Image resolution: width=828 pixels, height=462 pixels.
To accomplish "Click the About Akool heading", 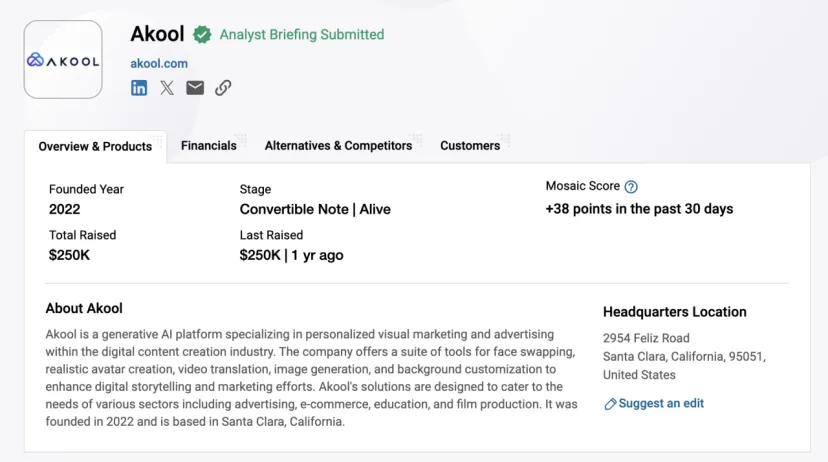I will coord(84,308).
